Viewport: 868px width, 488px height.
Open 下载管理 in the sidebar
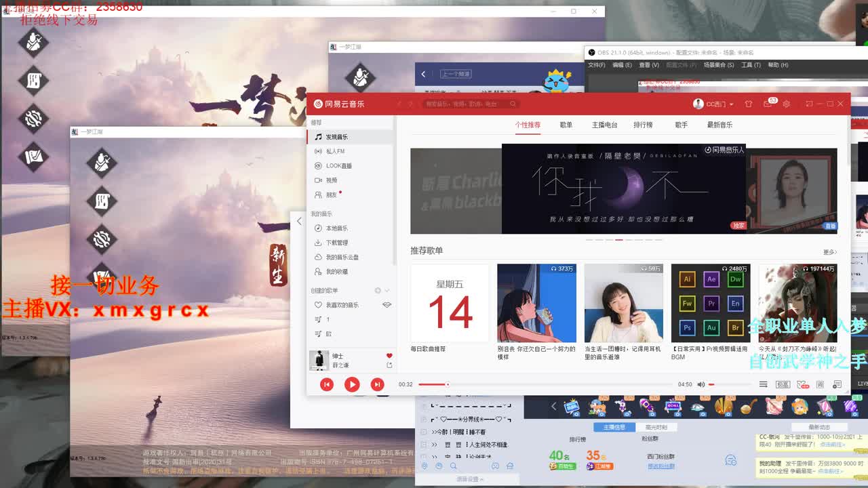tap(349, 243)
